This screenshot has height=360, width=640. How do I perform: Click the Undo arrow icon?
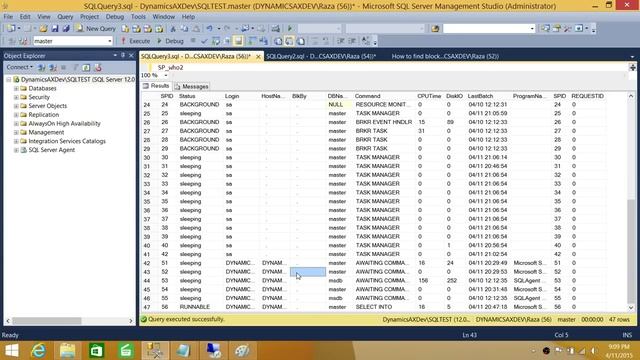(209, 29)
